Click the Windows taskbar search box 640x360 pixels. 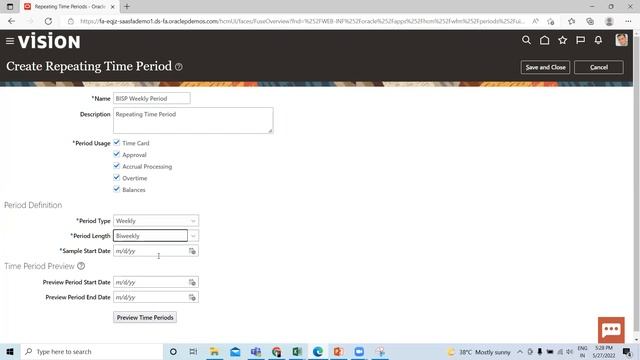(x=92, y=351)
